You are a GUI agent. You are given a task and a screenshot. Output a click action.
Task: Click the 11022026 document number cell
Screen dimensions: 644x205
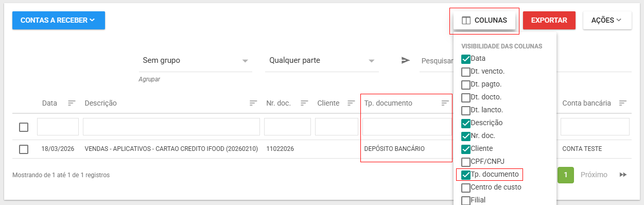point(280,149)
